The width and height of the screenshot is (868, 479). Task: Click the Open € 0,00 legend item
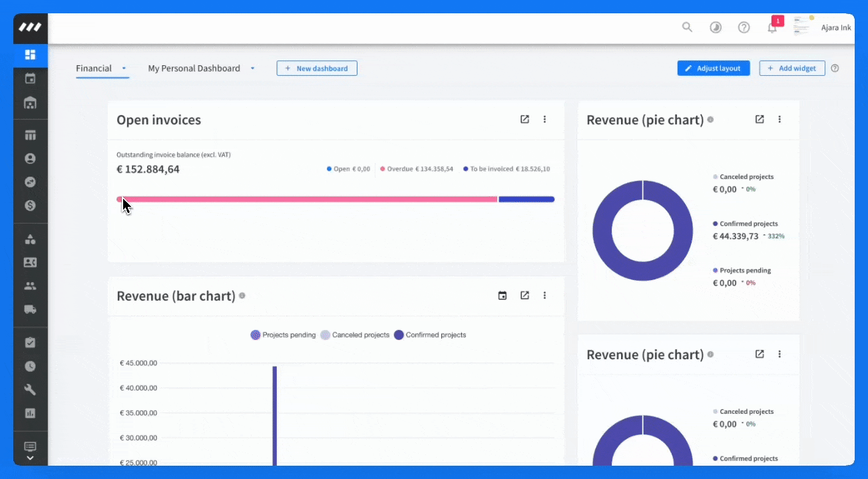pyautogui.click(x=348, y=169)
